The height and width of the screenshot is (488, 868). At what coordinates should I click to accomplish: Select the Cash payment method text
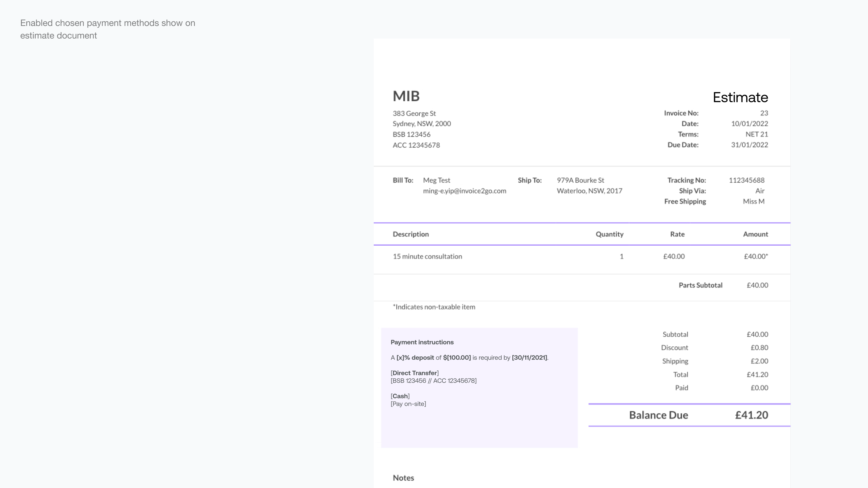pyautogui.click(x=400, y=396)
